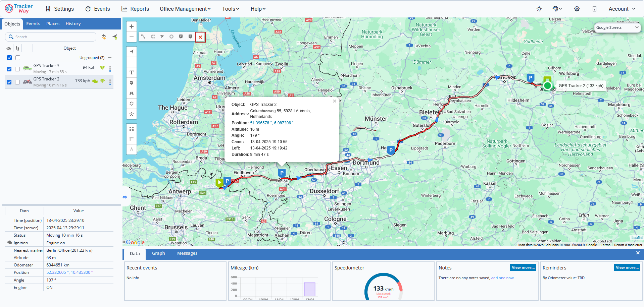Click the 'add one now' notes link
This screenshot has width=644, height=307.
502,278
